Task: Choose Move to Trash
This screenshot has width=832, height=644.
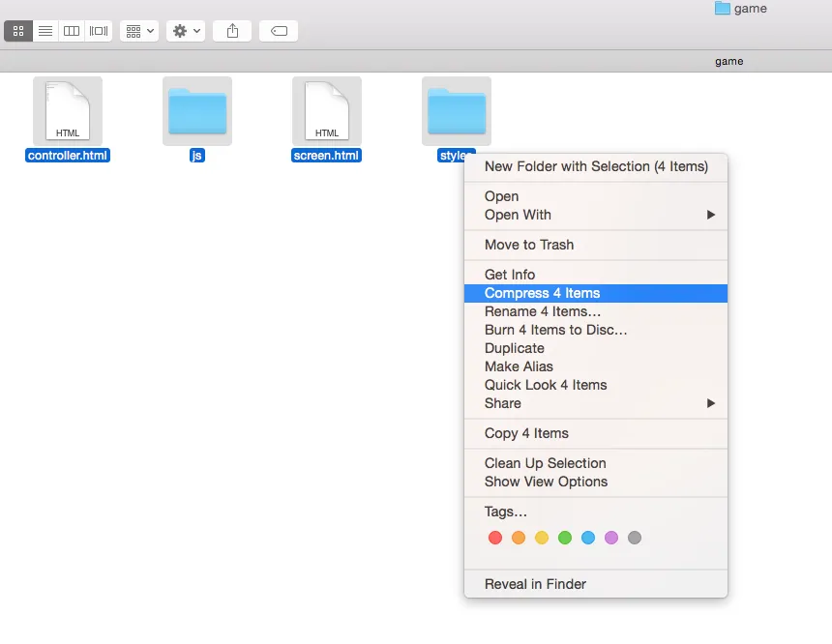Action: pos(596,245)
